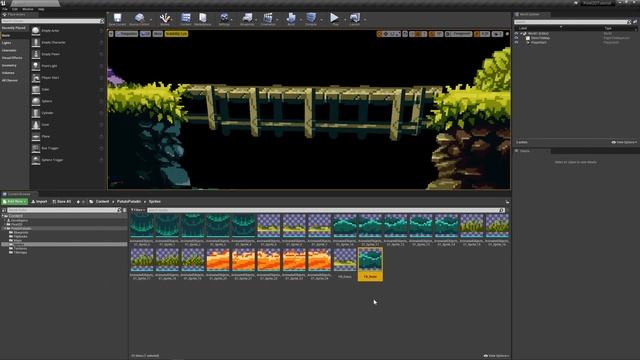Screen dimensions: 640x360
Task: Toggle visibility eye of first World Outliner row
Action: 516,33
